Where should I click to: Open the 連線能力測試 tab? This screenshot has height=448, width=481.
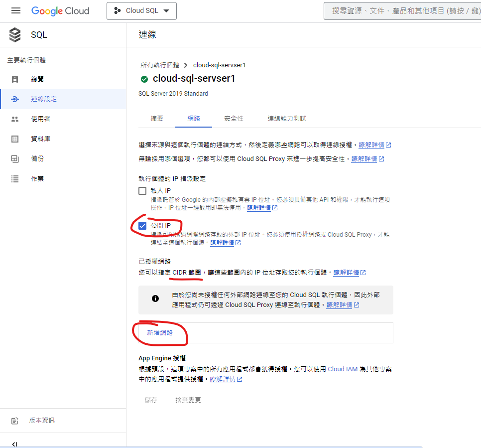point(286,119)
